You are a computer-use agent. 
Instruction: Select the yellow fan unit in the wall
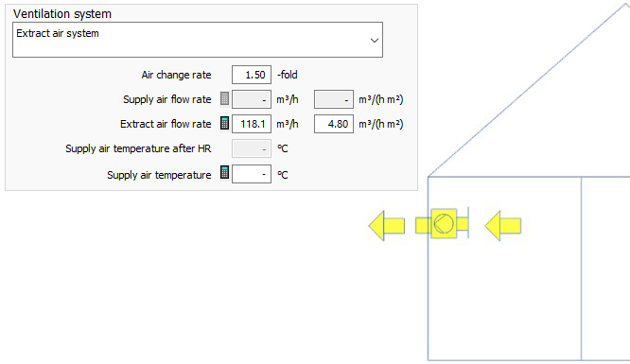point(444,223)
